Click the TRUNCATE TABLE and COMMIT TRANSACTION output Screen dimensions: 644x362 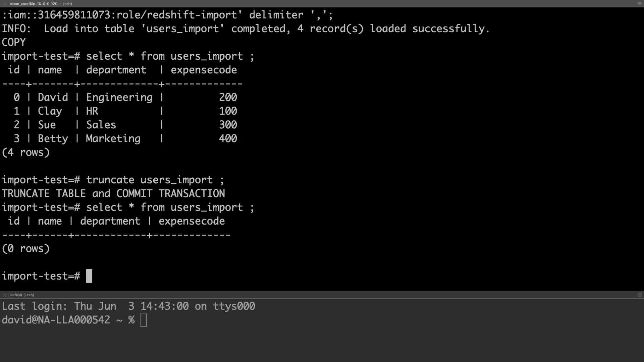113,194
